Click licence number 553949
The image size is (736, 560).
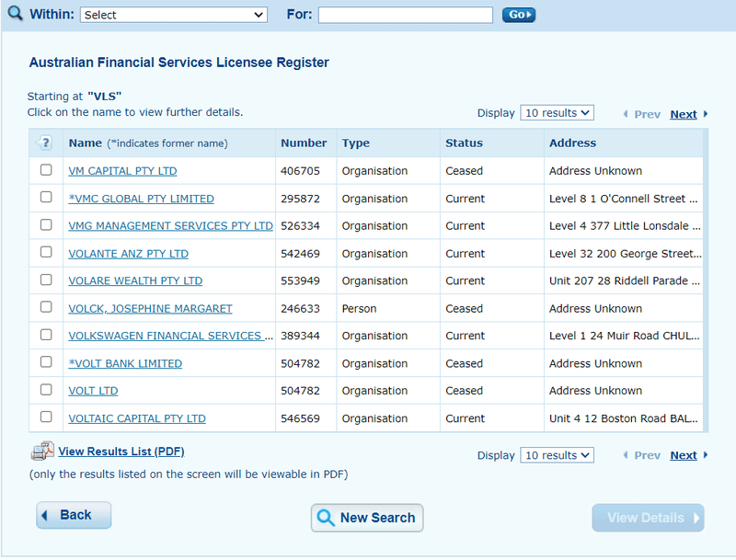click(x=300, y=281)
